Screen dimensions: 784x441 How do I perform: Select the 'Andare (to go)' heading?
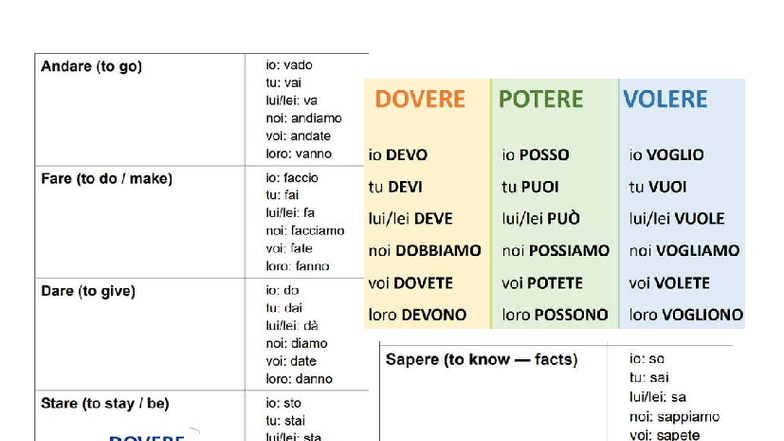92,66
